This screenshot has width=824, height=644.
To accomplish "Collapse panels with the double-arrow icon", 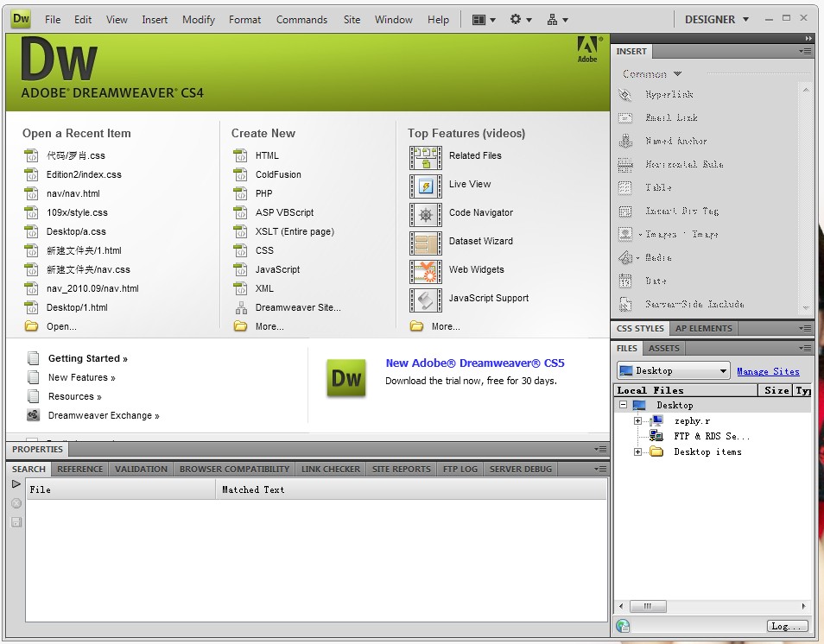I will tap(808, 38).
